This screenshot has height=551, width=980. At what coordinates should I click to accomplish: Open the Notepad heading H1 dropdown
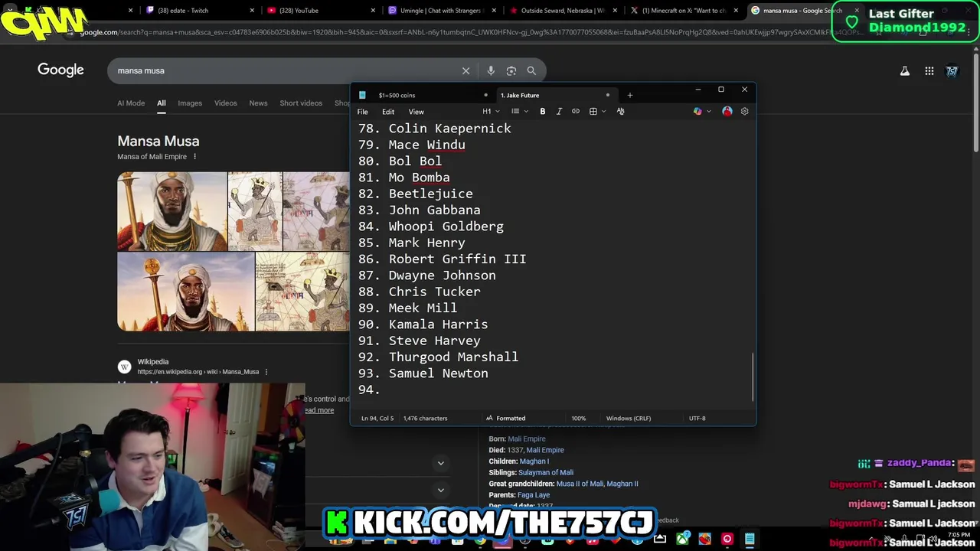(x=491, y=112)
